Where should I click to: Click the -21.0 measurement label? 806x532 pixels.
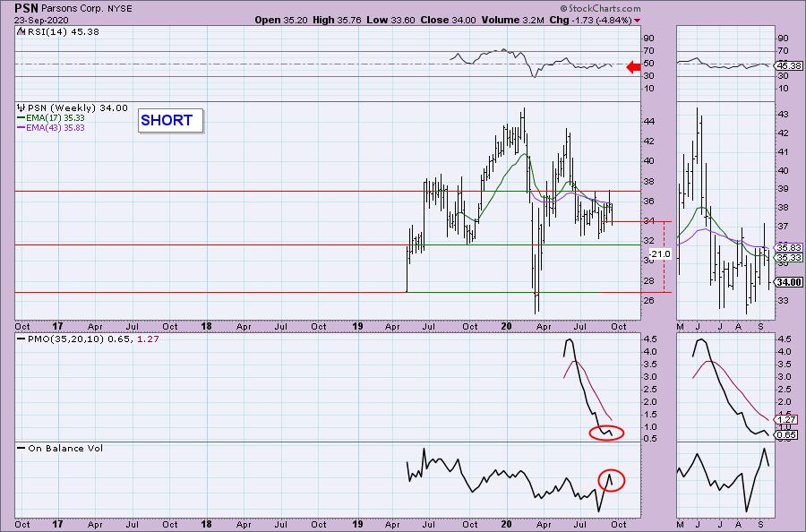pos(660,254)
